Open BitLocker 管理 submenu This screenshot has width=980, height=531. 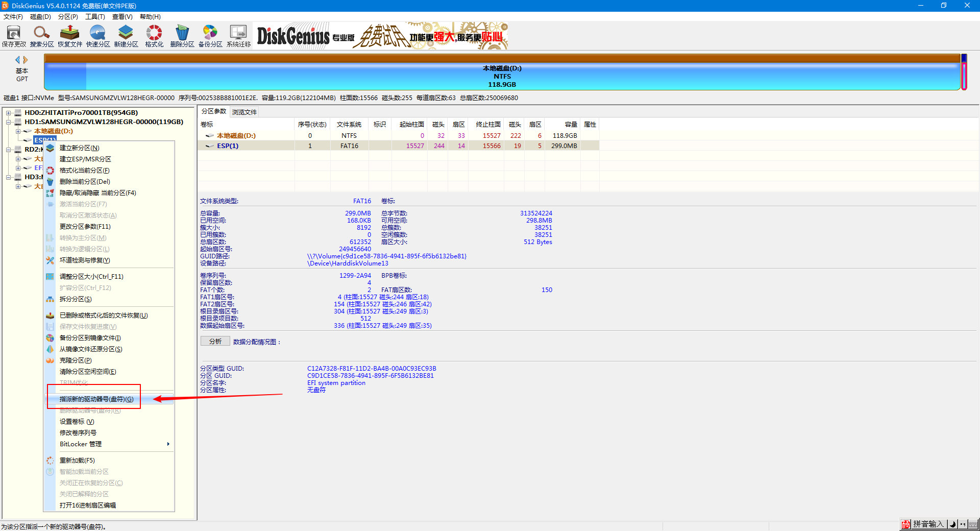(x=109, y=444)
